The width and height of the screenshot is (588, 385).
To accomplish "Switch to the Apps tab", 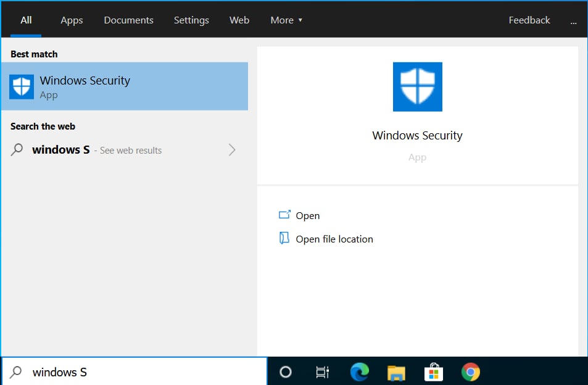I will [72, 20].
